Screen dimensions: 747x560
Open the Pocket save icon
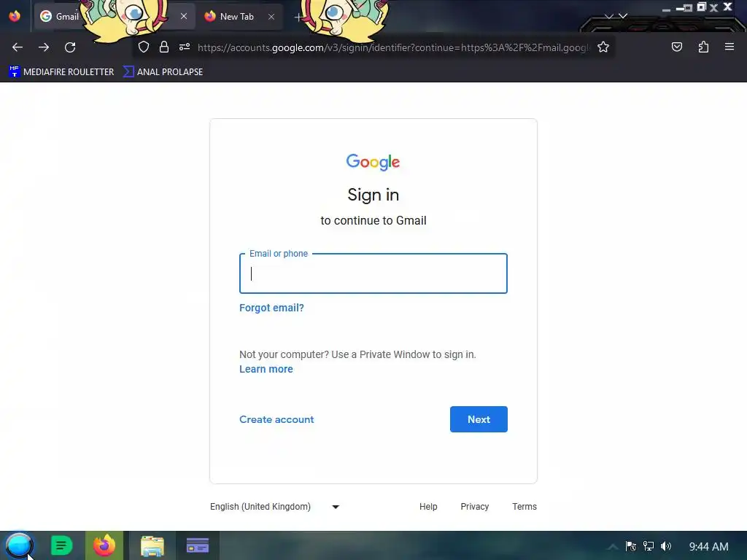677,47
